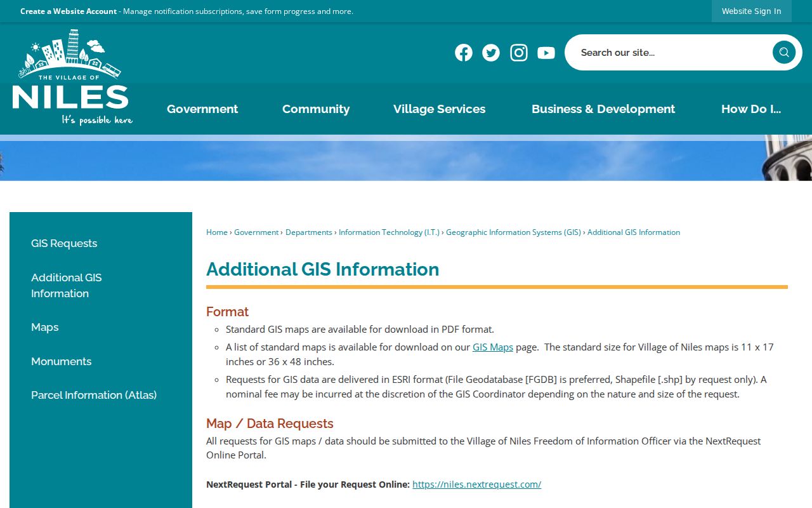
Task: Open the Business & Development menu
Action: 603,109
